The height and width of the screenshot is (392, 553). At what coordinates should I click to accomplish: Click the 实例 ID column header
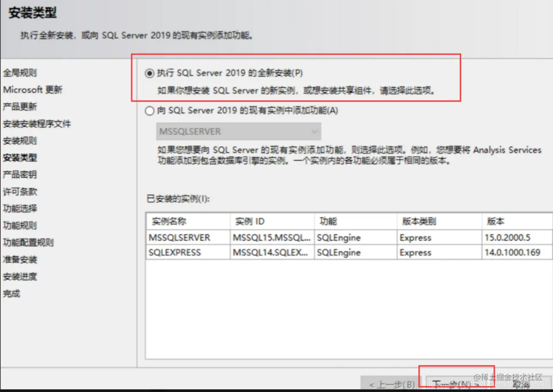(x=272, y=221)
